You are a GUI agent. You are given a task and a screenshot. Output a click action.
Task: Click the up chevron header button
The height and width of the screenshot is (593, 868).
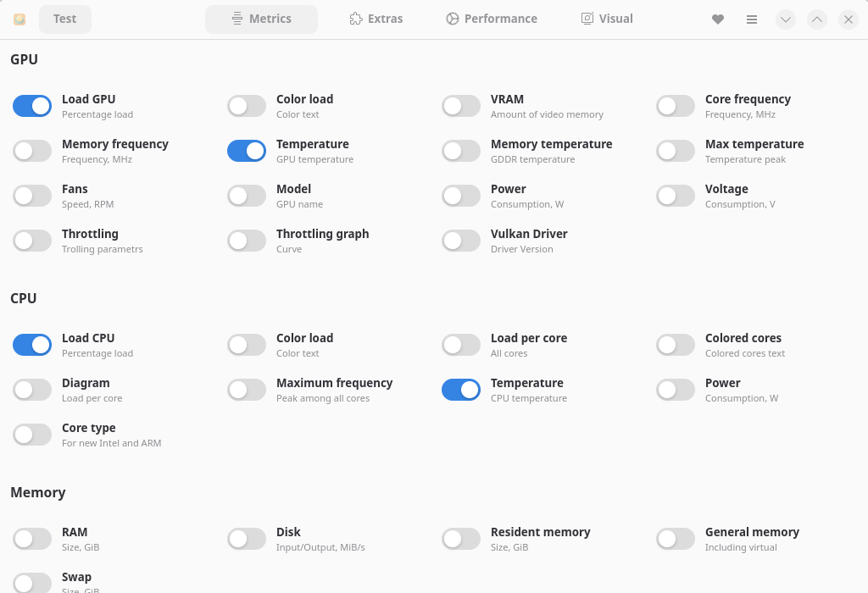pyautogui.click(x=817, y=19)
